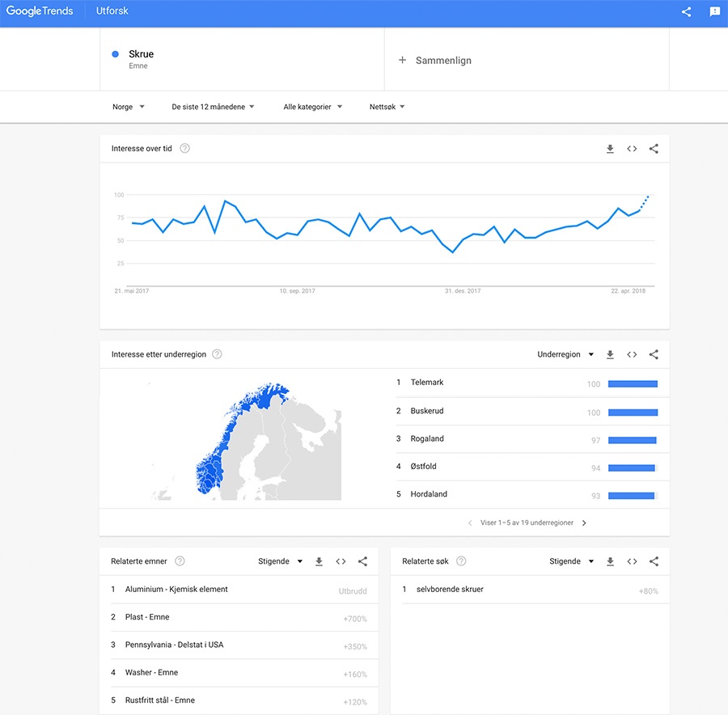728x715 pixels.
Task: Open the De siste 12 månedene time range dropdown
Action: pos(213,106)
